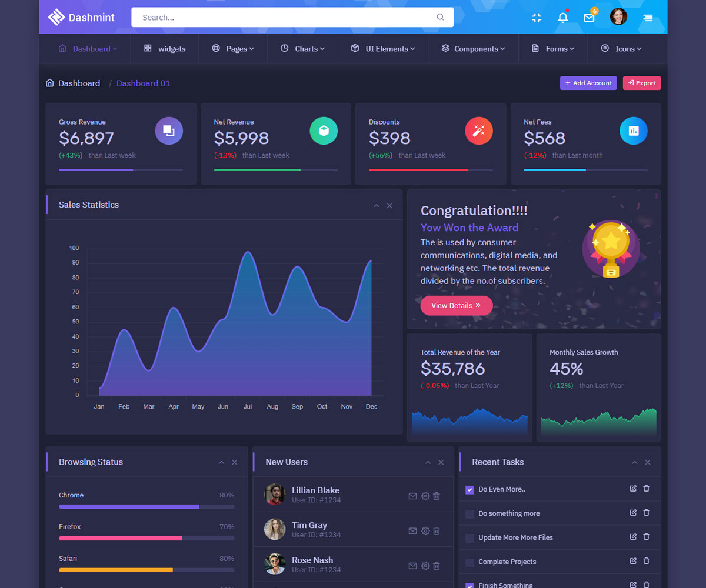Open the mail inbox icon in header
Viewport: 706px width, 588px height.
(589, 18)
